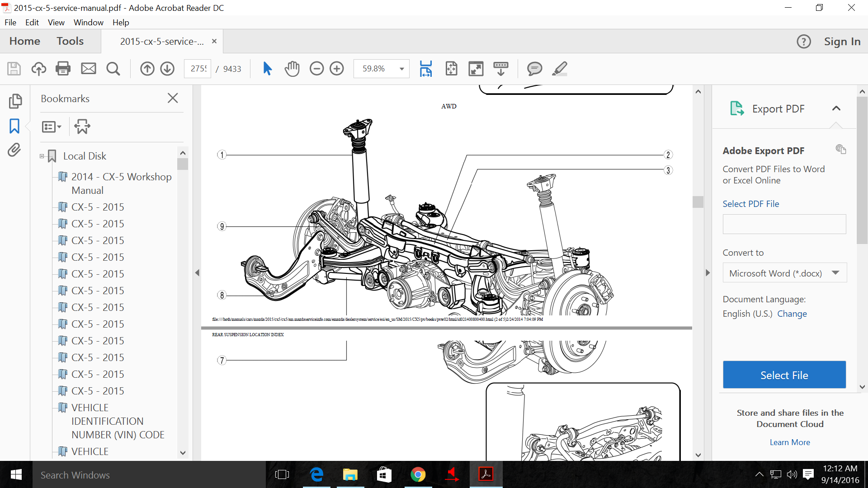Screen dimensions: 868x488
Task: Click the Save file icon
Action: coord(14,69)
